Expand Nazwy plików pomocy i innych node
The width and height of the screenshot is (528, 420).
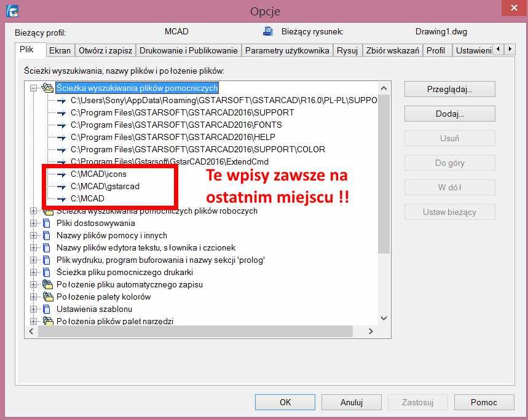point(33,235)
